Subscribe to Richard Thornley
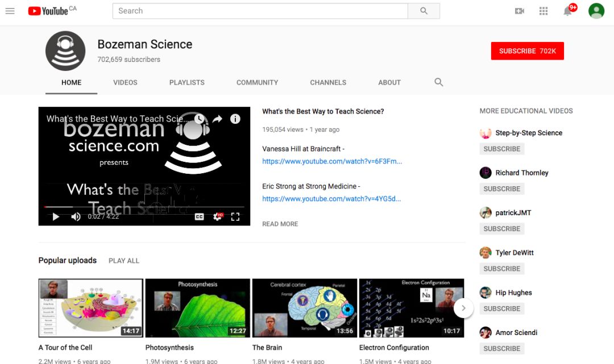614x364 pixels. click(501, 189)
